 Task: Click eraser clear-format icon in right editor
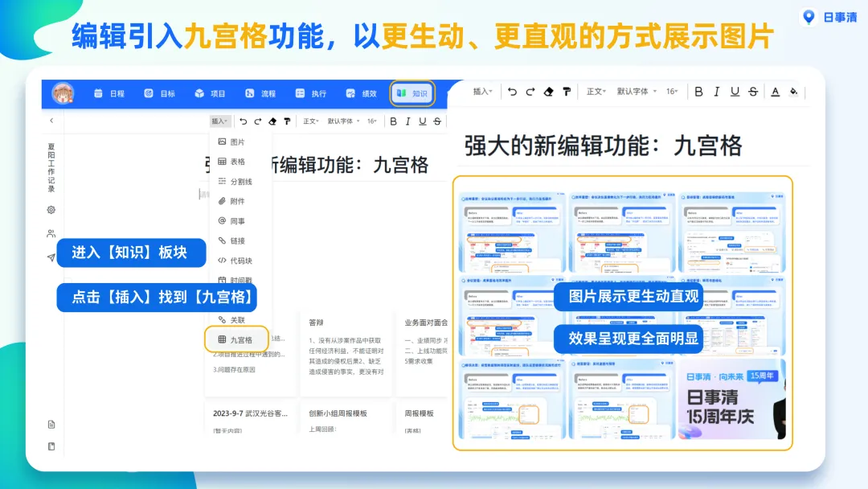tap(549, 92)
